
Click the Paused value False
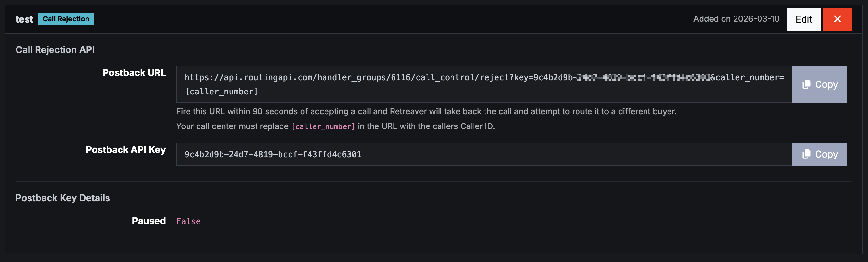click(x=188, y=221)
